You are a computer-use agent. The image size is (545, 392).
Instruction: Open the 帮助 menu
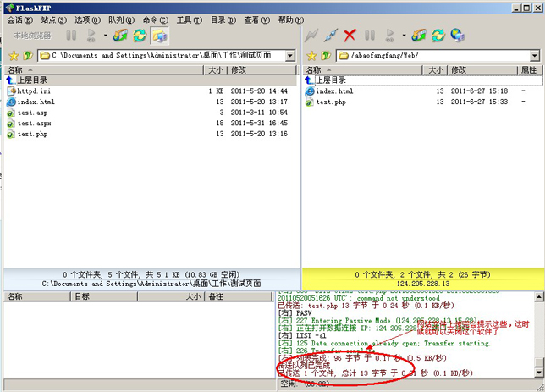(291, 20)
